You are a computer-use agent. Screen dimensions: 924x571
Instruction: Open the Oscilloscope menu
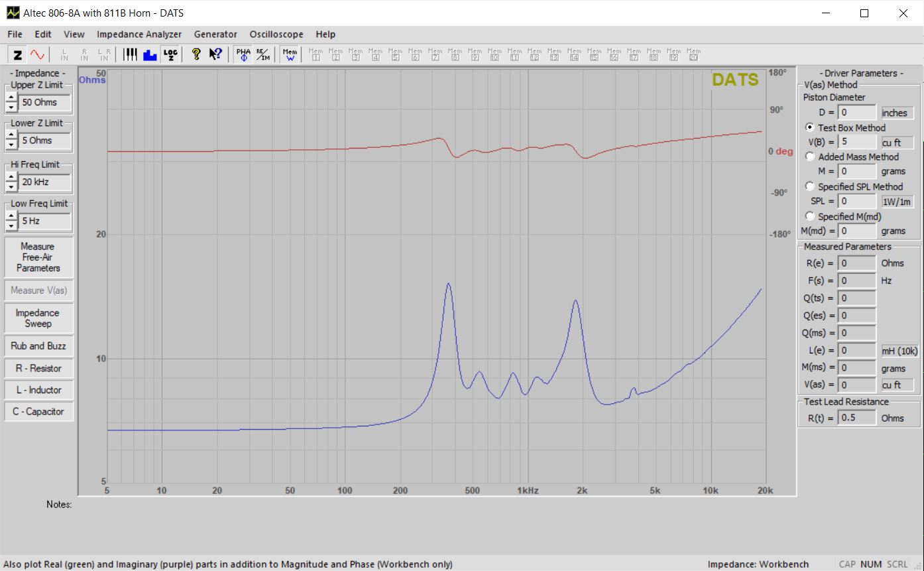pyautogui.click(x=276, y=34)
